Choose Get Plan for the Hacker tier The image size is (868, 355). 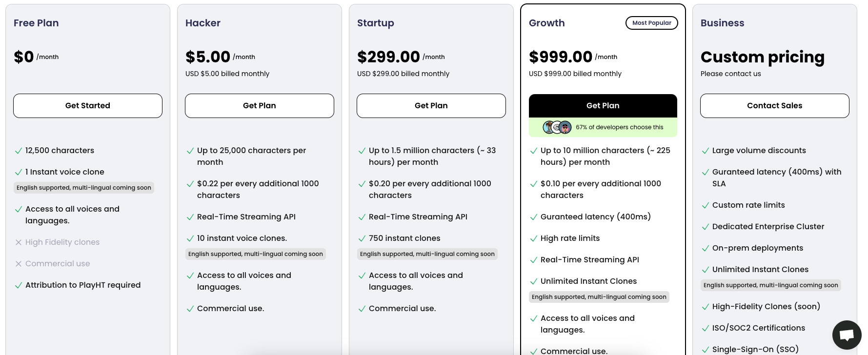(x=260, y=106)
